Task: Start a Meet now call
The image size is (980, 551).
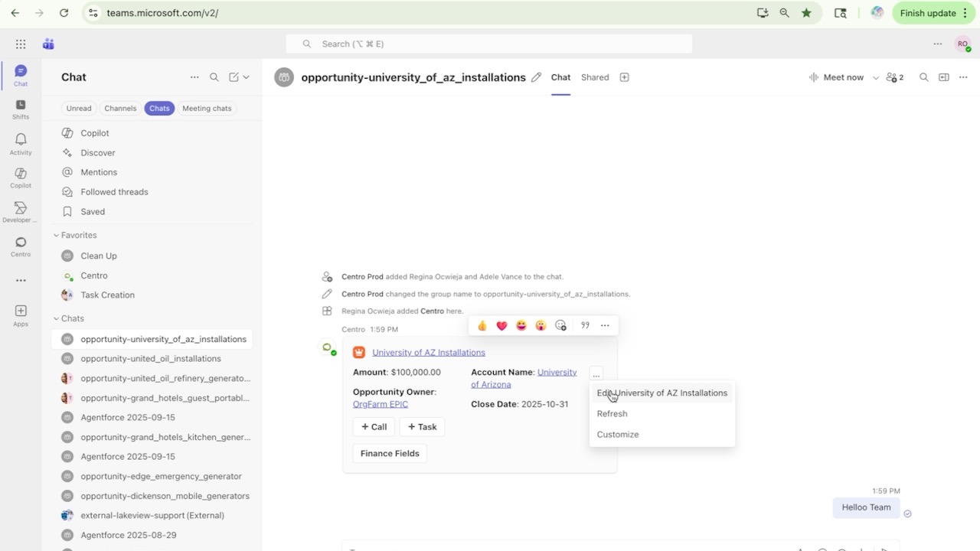Action: (x=836, y=77)
